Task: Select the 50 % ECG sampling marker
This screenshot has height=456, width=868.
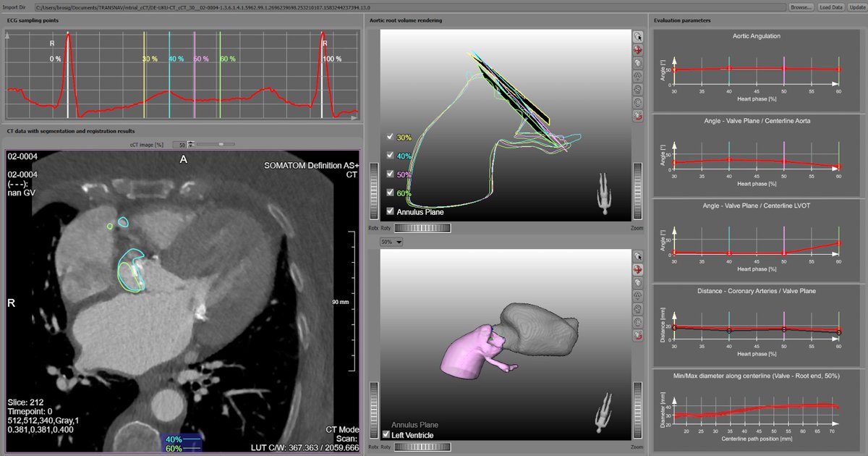Action: (195, 74)
